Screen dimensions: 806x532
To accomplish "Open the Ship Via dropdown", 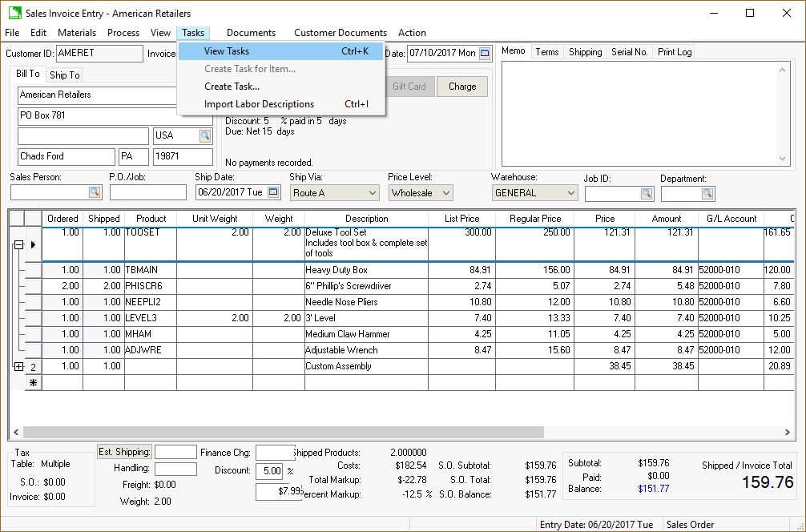I will [372, 193].
